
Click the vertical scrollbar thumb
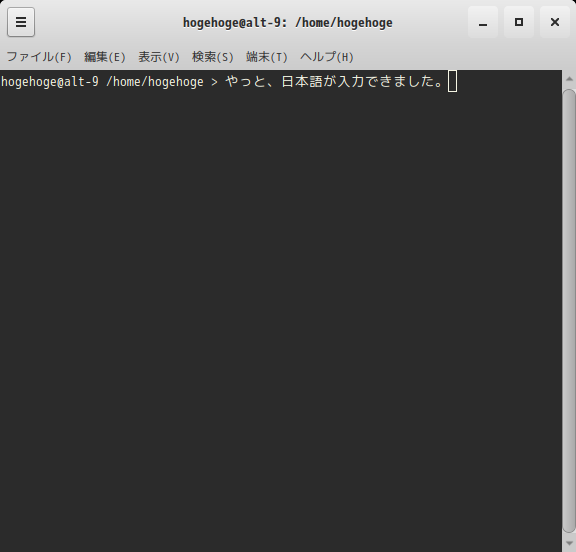[569, 311]
